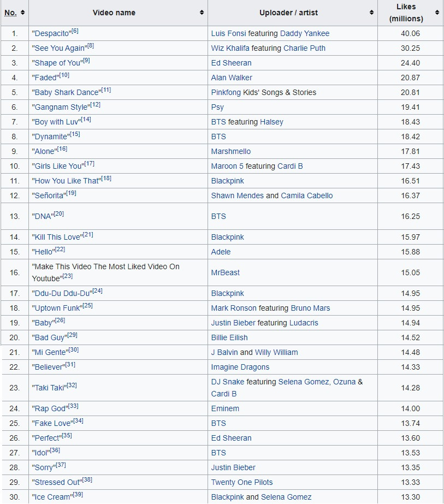The width and height of the screenshot is (444, 504).
Task: Open the "Bad Guy" link
Action: pos(50,338)
